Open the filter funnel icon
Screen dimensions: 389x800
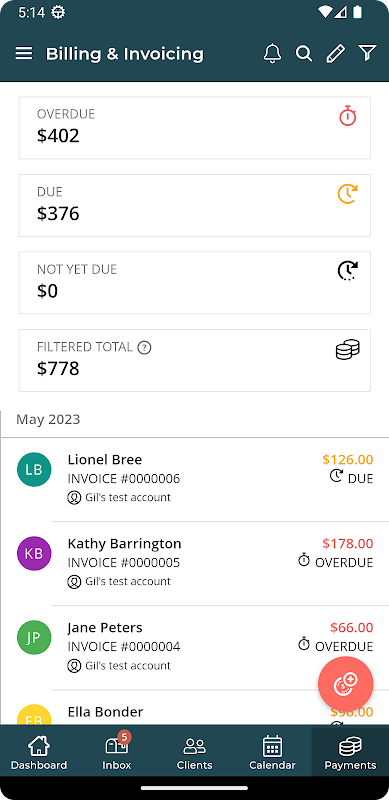click(367, 53)
